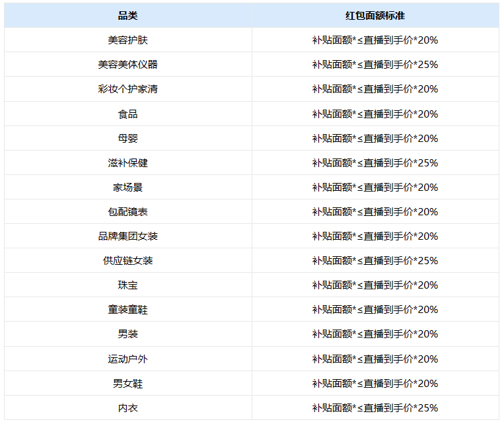The height and width of the screenshot is (424, 504).
Task: Click the subsidy standard for 包配镜表
Action: 375,212
